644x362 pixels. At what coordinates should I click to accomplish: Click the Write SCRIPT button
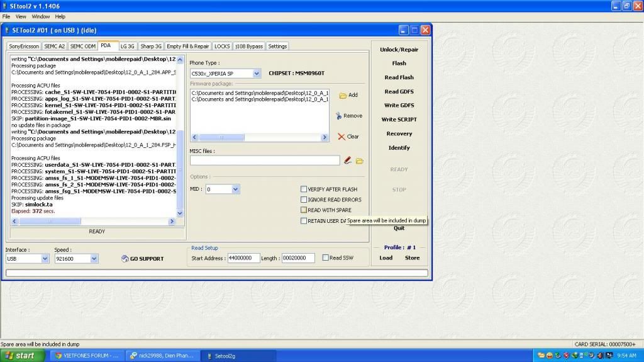(x=399, y=119)
